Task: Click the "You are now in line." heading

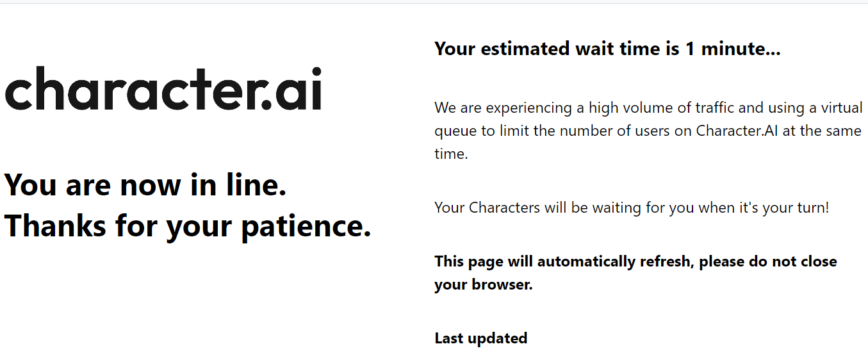Action: tap(145, 185)
